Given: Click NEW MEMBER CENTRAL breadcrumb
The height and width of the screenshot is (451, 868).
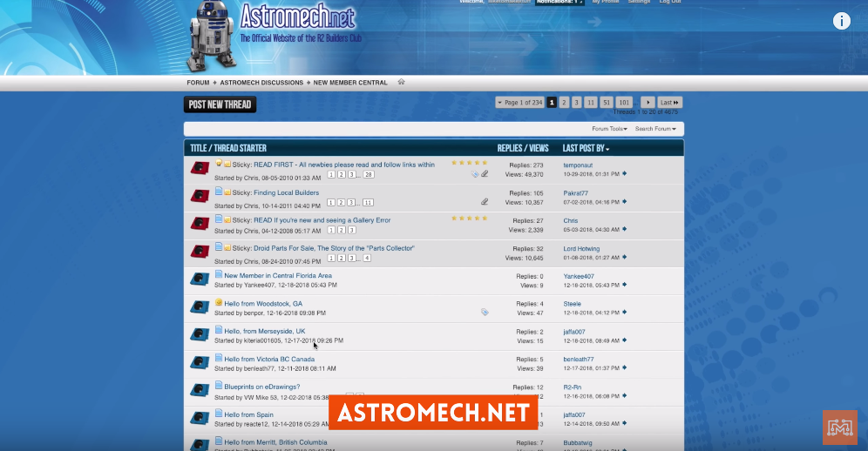Looking at the screenshot, I should (350, 83).
